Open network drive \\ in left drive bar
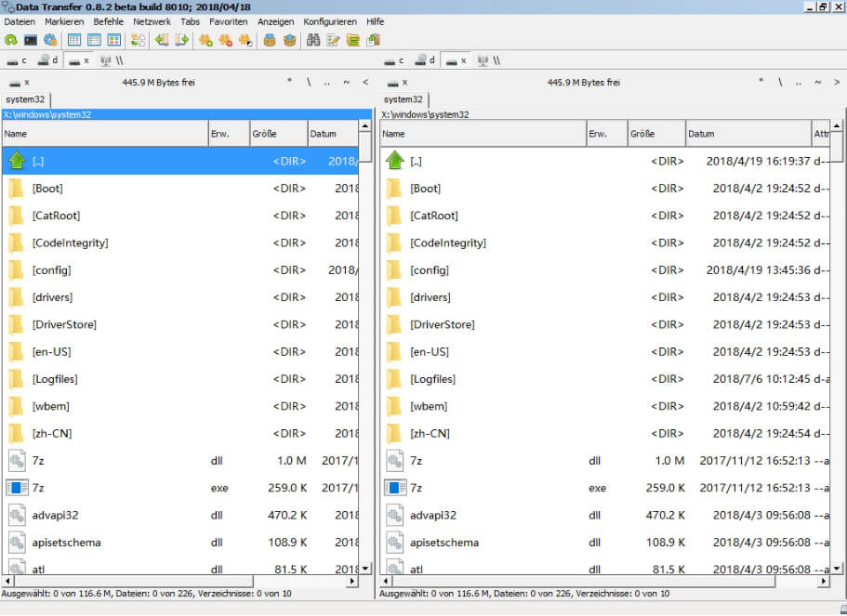This screenshot has height=616, width=847. tap(112, 60)
